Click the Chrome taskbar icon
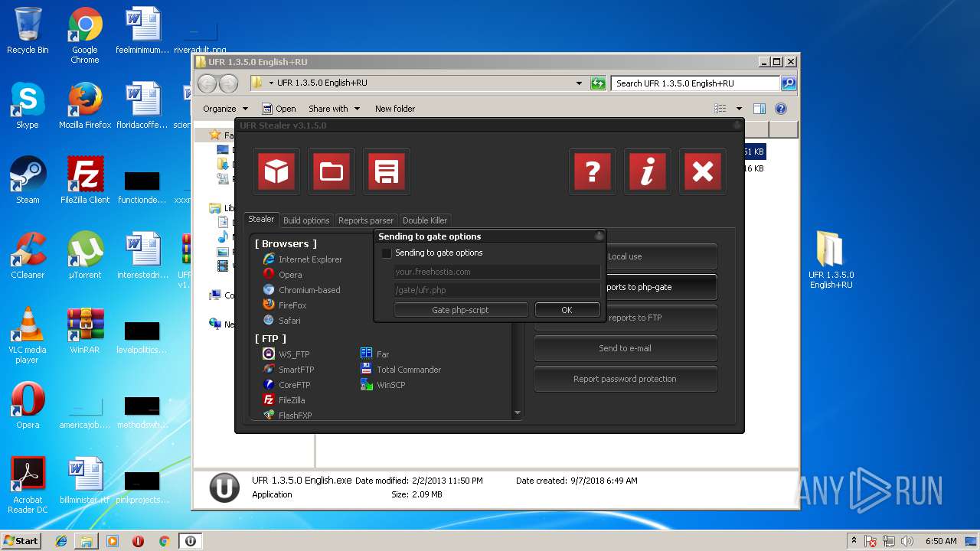 [164, 541]
